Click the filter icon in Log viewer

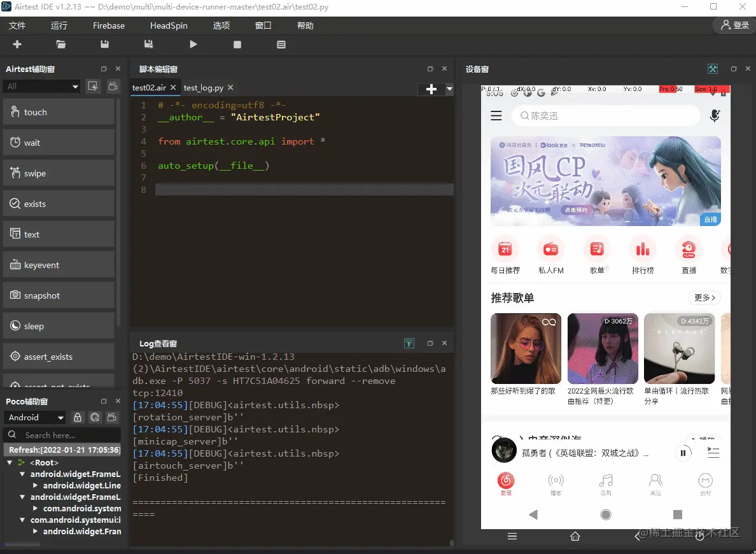click(409, 343)
